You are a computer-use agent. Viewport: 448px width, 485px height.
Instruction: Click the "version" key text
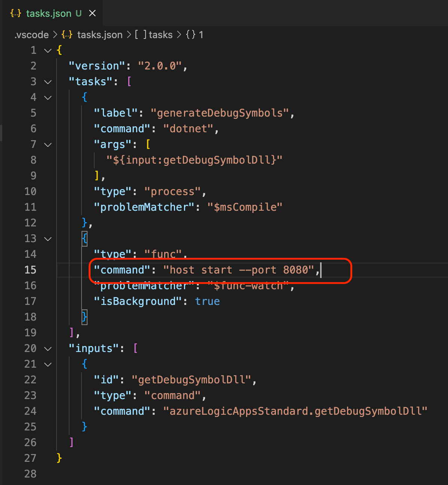tap(97, 66)
